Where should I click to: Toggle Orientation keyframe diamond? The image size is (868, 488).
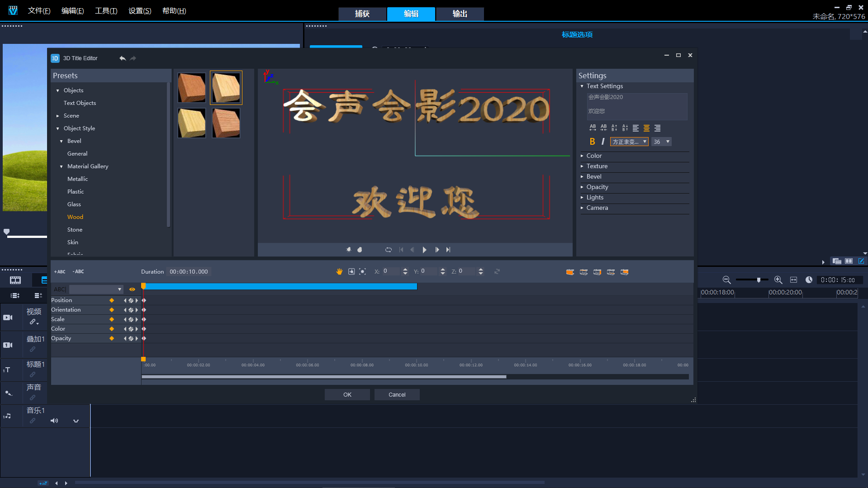tap(112, 310)
